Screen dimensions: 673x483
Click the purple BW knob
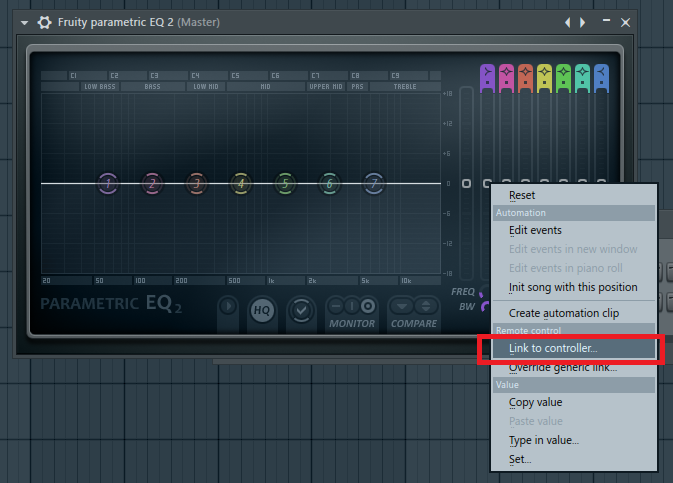point(485,307)
